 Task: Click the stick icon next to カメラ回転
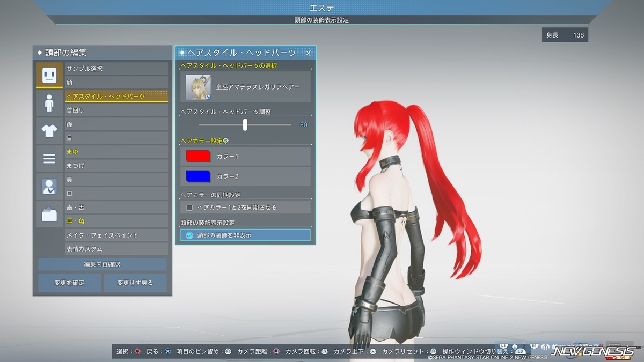325,351
